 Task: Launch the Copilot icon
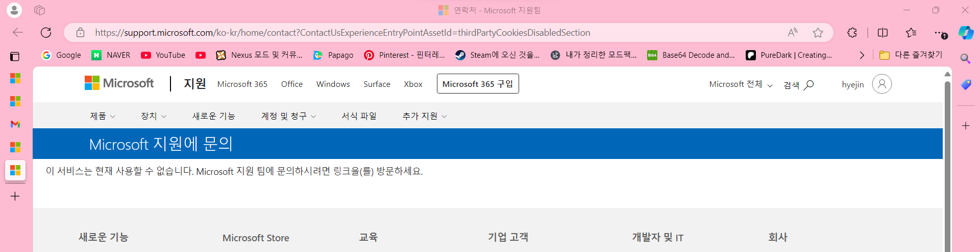click(x=966, y=33)
